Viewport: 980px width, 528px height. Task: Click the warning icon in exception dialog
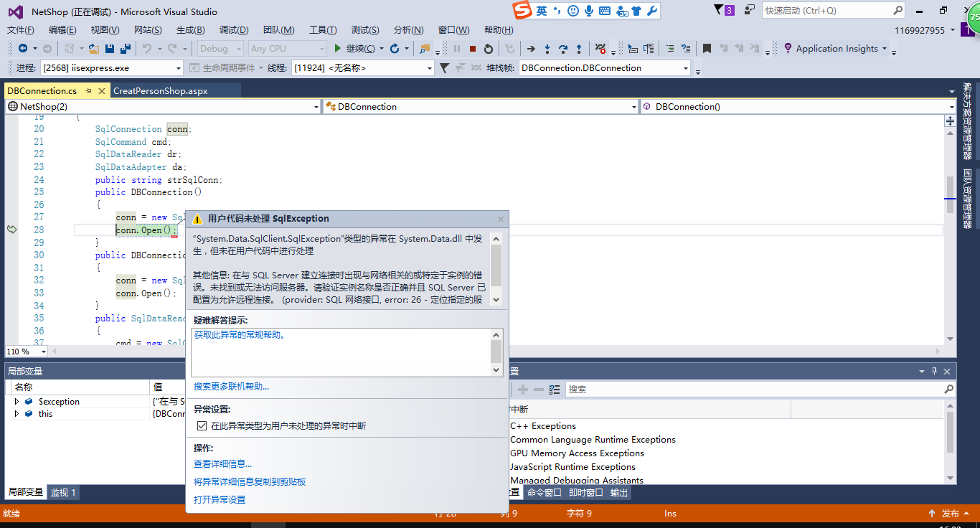197,219
